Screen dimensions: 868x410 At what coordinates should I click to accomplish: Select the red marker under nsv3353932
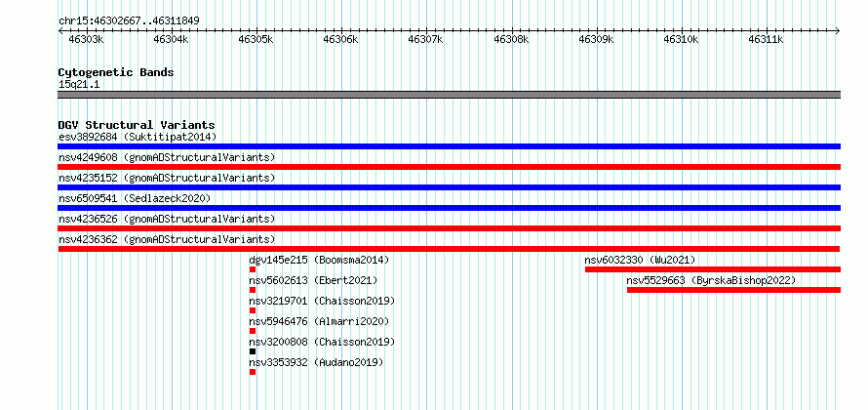[253, 372]
